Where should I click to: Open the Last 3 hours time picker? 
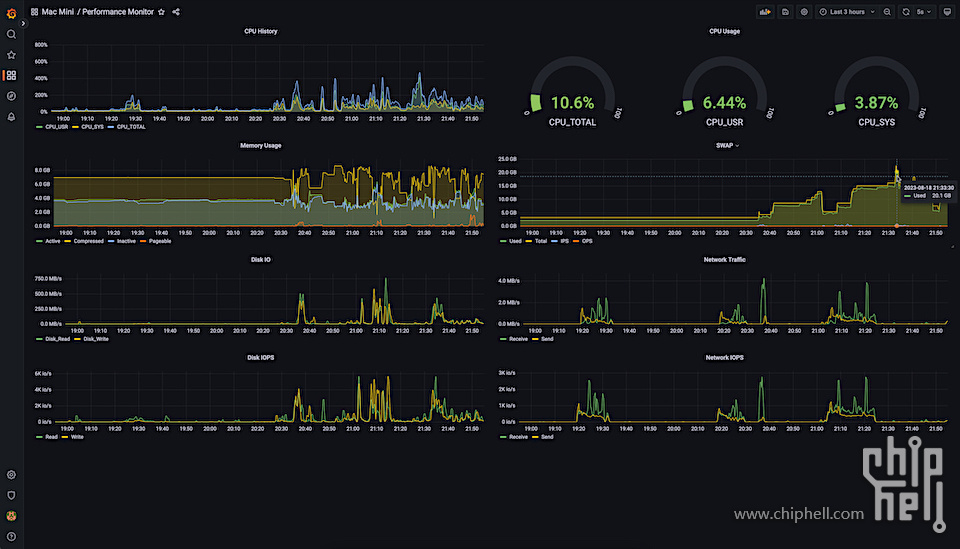click(848, 12)
